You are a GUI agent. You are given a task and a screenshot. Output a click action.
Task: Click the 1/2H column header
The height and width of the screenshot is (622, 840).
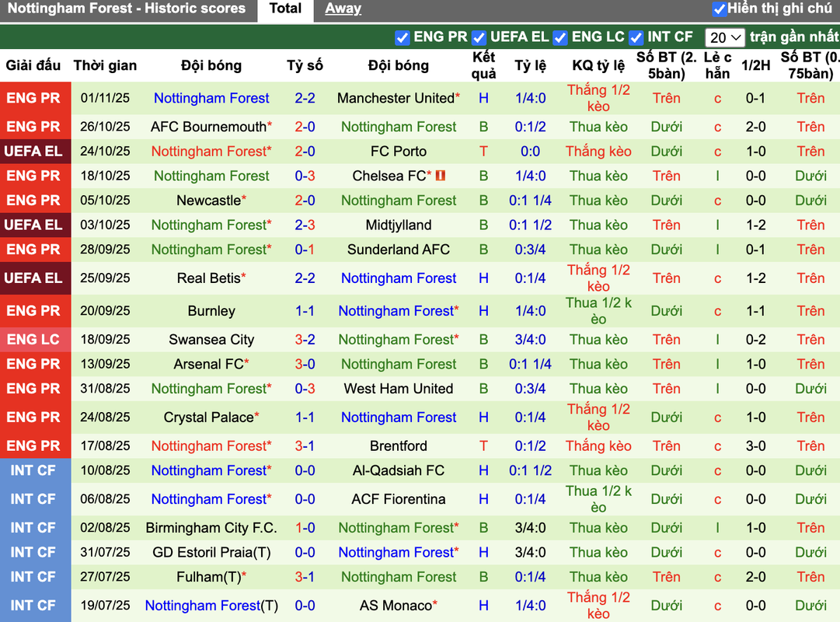(x=755, y=65)
